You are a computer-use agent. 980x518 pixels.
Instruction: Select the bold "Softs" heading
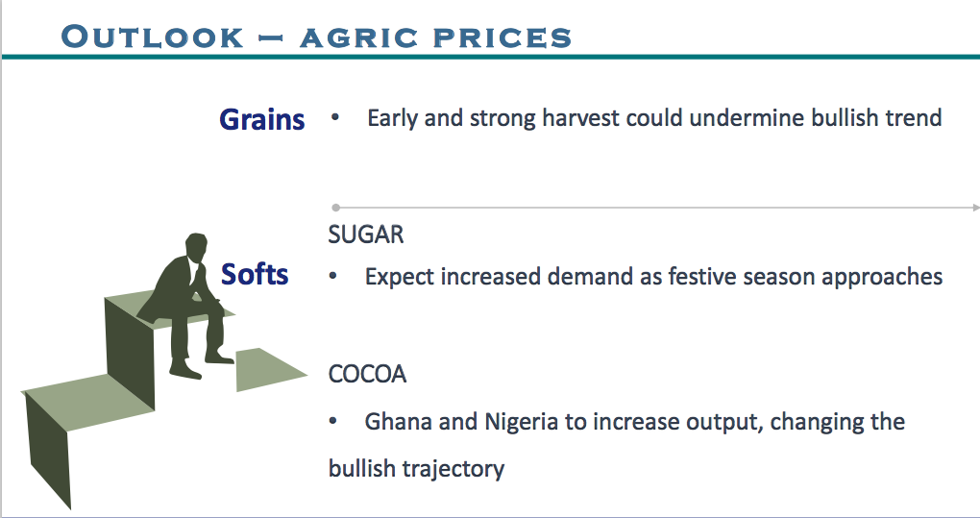(x=255, y=275)
